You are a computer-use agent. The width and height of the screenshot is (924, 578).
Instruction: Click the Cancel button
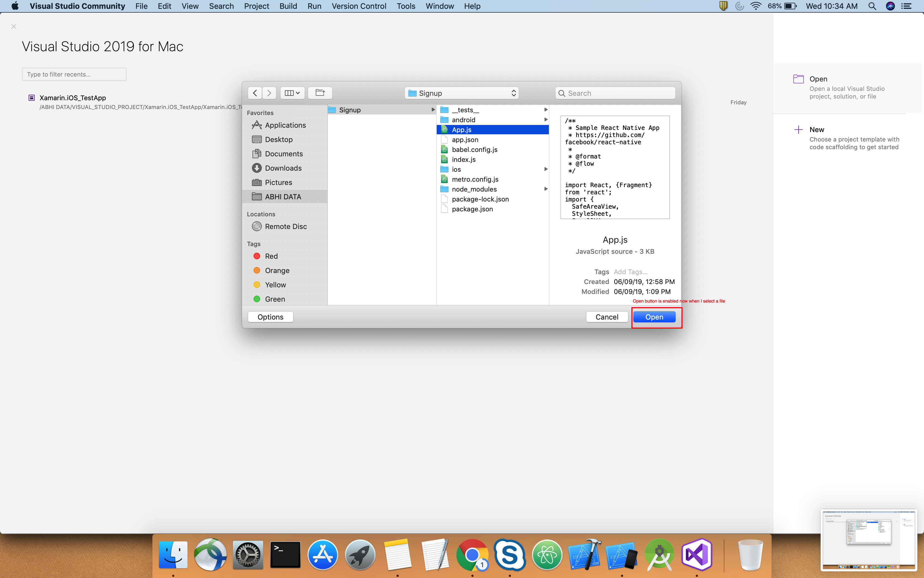click(x=607, y=317)
